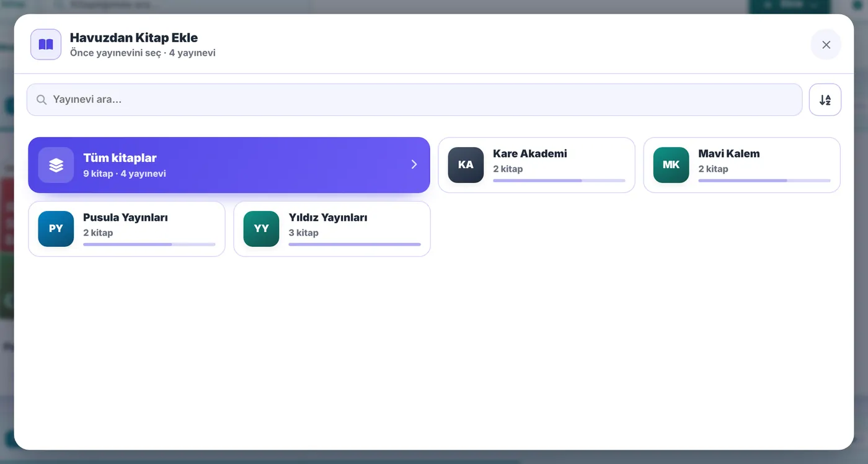868x464 pixels.
Task: Click Pusula Yayınları progress bar
Action: [x=149, y=244]
